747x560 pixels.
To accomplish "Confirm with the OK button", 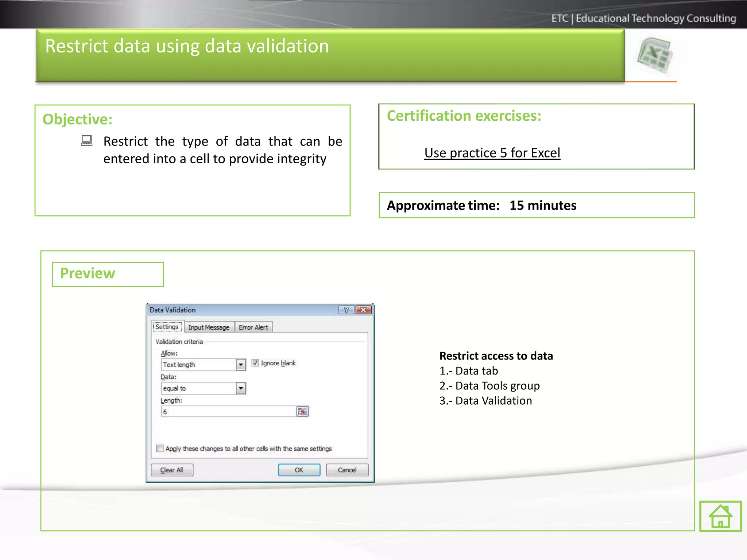I will click(299, 470).
